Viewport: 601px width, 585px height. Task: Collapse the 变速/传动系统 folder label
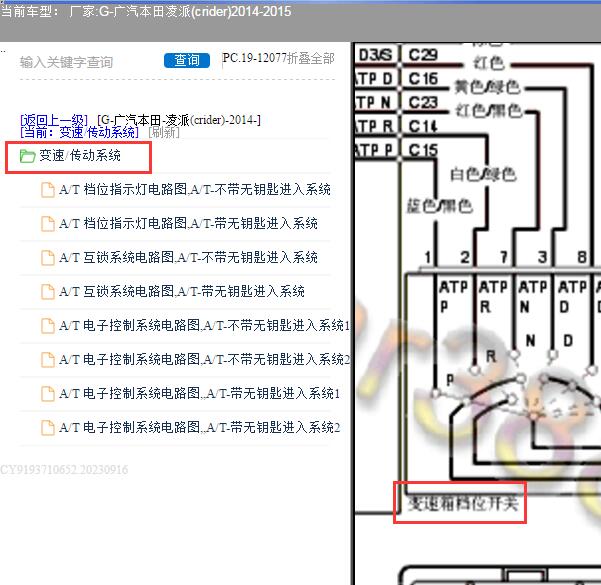coord(80,155)
